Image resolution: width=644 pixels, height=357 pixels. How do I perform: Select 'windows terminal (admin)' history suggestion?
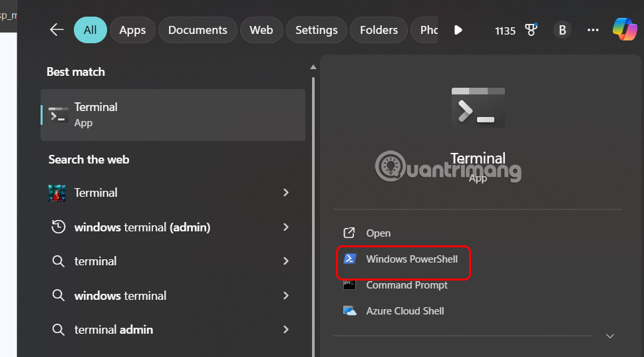click(142, 227)
